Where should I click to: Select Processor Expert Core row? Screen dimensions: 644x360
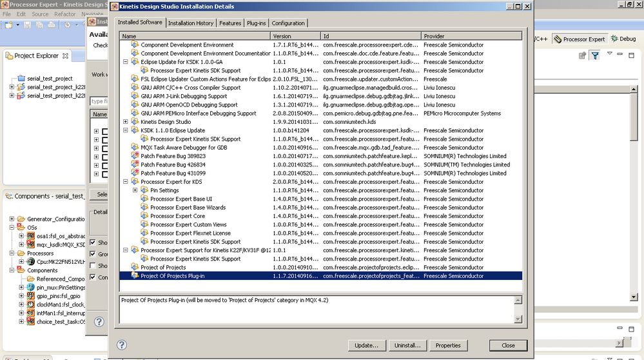(321, 215)
